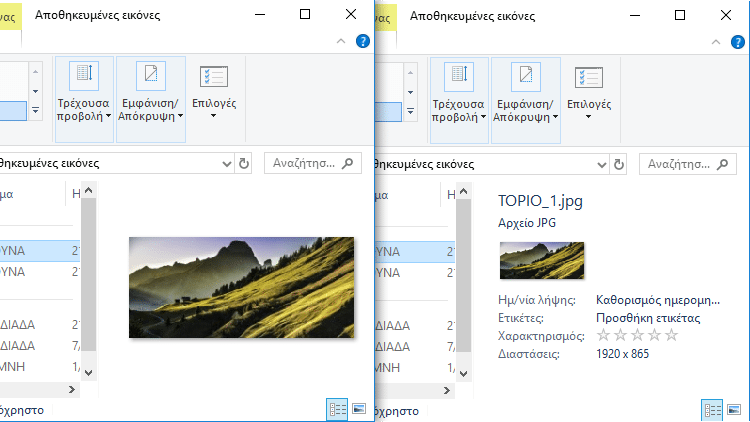
Task: Open Επιλογές in the right window
Action: 589,94
